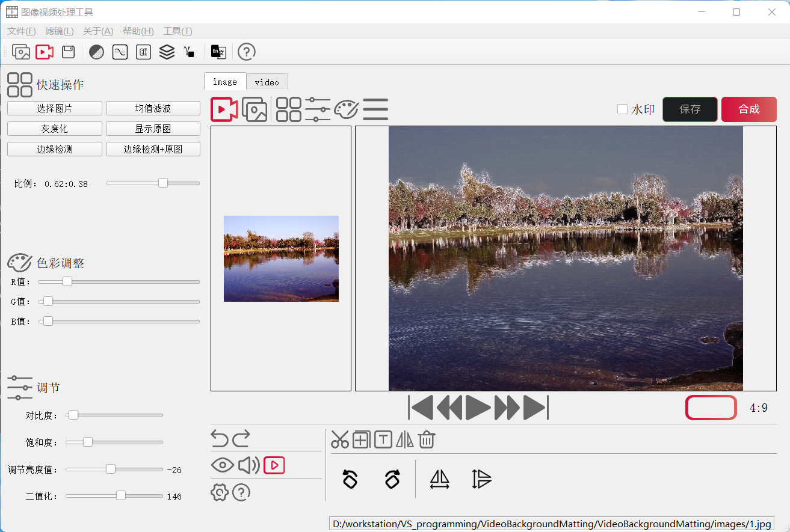Click the color palette icon above the preview
This screenshot has width=790, height=532.
coord(347,109)
